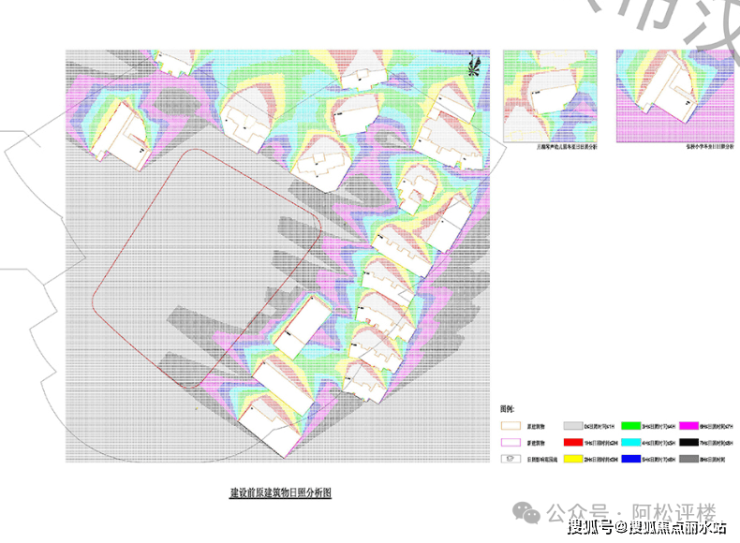
Task: Select the light gray legend swatch
Action: (x=573, y=424)
